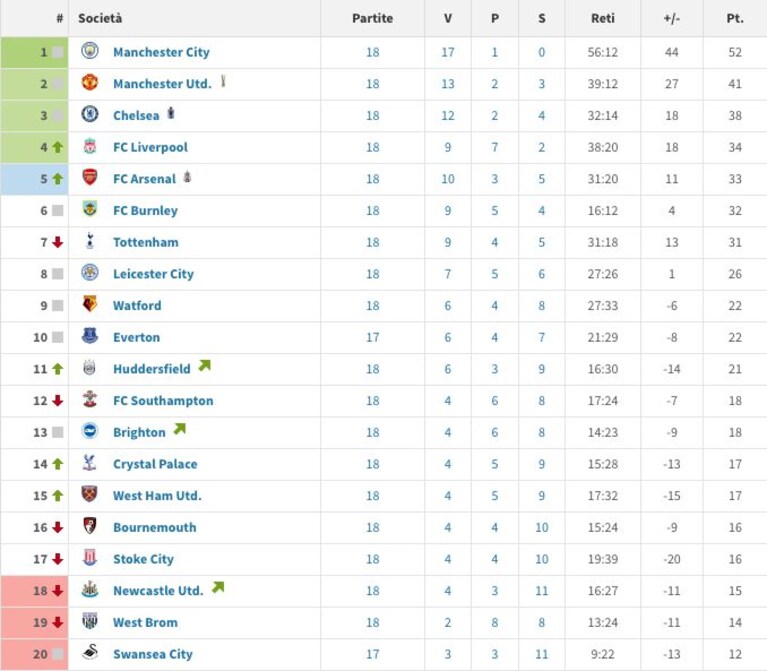Sort by the Reti column header

(603, 19)
